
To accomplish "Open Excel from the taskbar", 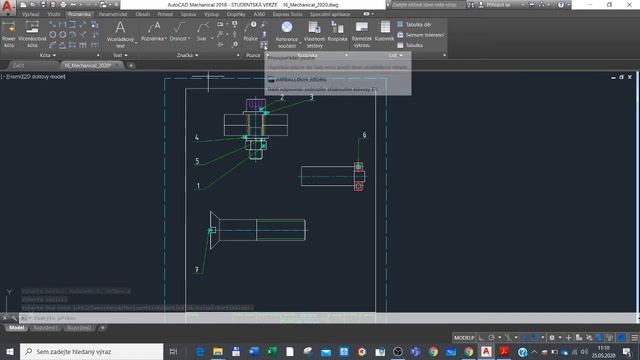I will [272, 351].
